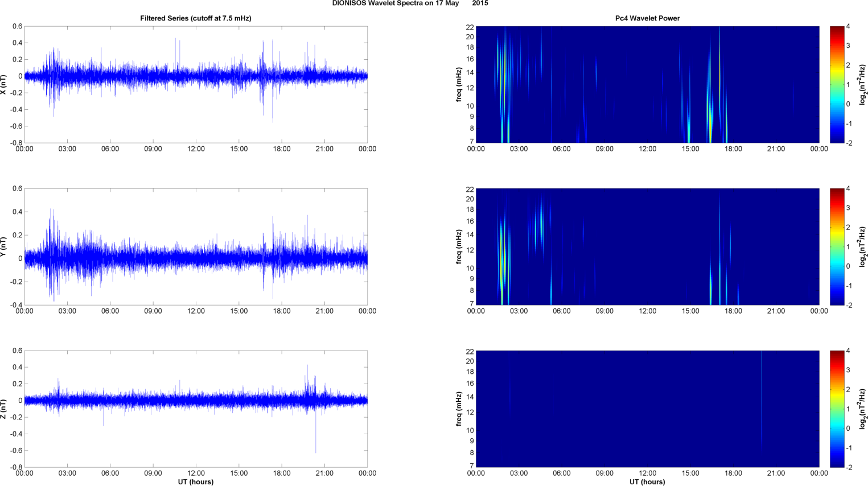Click the 15:00 tick under the top wavelet panel
This screenshot has width=868, height=486.
coord(690,149)
